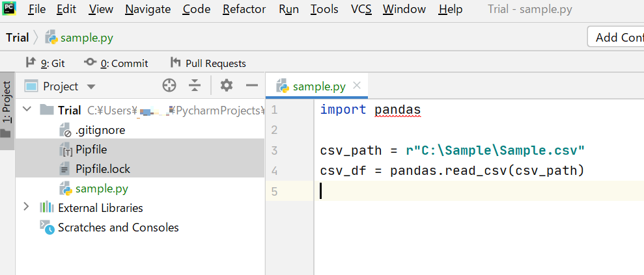Open the Run menu

[288, 9]
